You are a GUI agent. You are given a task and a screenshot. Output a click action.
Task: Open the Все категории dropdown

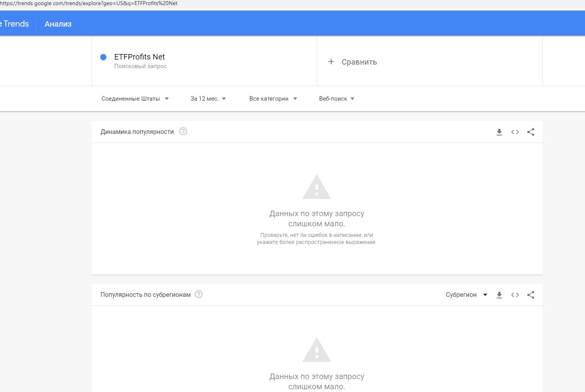(x=273, y=99)
